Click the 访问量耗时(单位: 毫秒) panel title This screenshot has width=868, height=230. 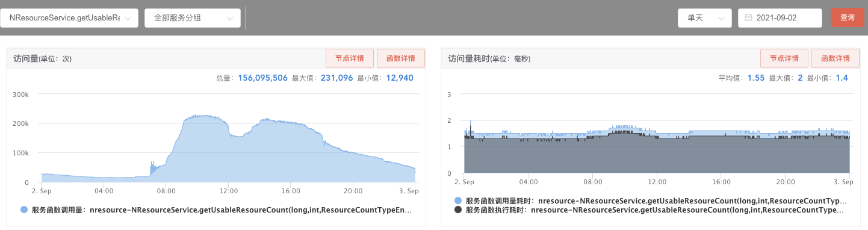coord(489,58)
